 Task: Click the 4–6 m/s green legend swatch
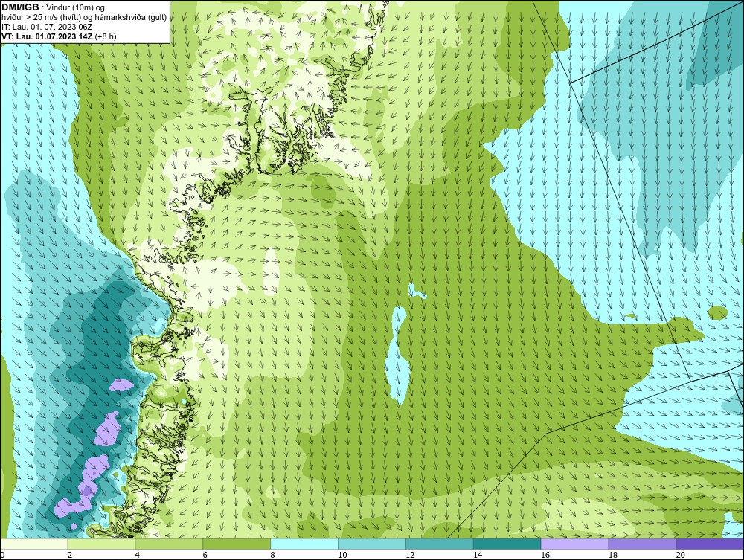click(169, 544)
